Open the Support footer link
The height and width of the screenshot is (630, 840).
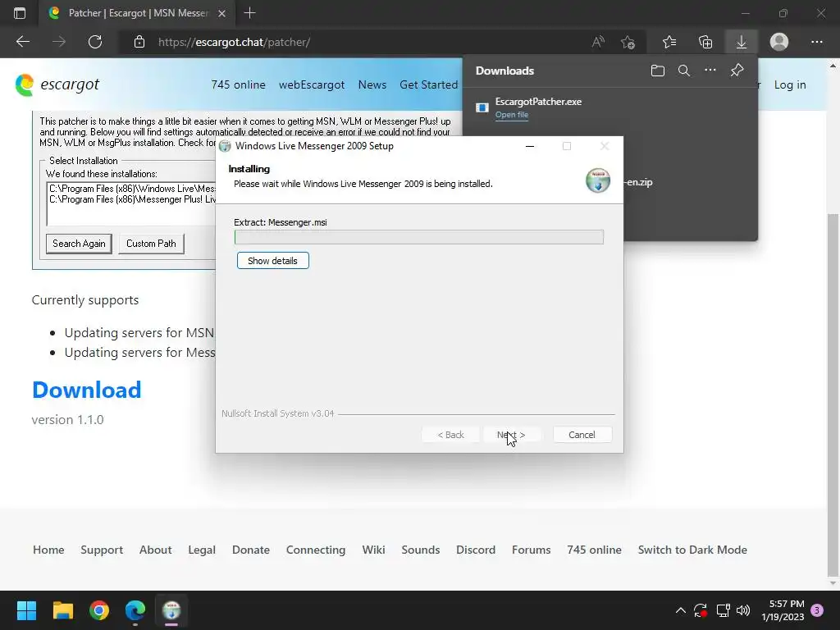(x=101, y=550)
